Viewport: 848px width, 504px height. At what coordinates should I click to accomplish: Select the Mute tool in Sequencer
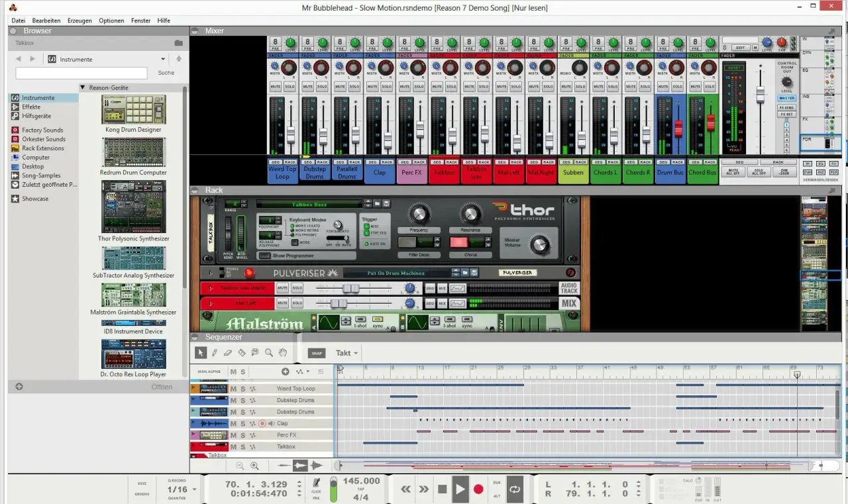255,353
